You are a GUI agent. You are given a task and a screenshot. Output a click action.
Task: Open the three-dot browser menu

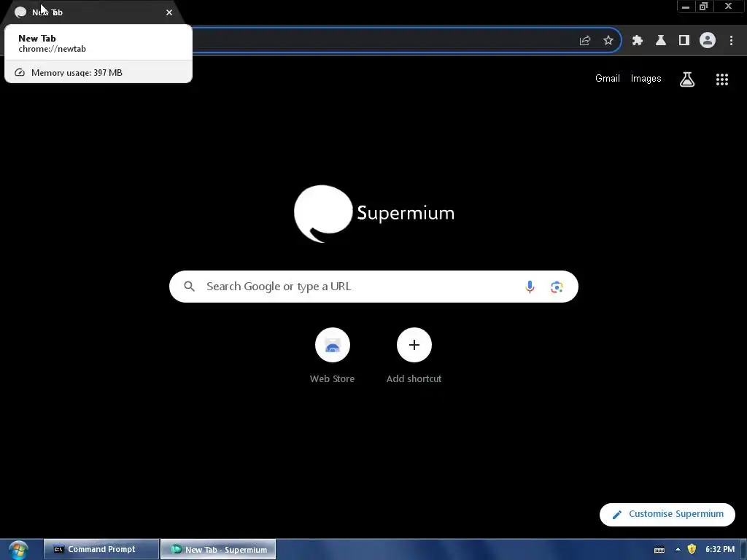point(731,41)
